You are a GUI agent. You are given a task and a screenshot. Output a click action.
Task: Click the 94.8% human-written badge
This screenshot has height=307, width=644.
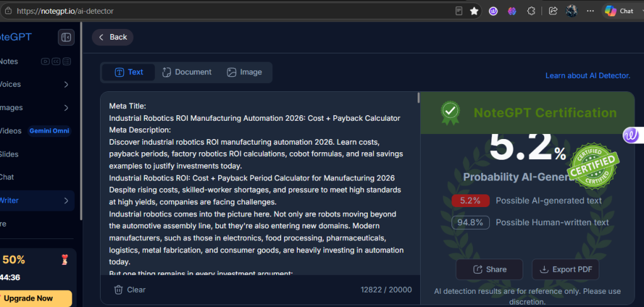pyautogui.click(x=470, y=222)
